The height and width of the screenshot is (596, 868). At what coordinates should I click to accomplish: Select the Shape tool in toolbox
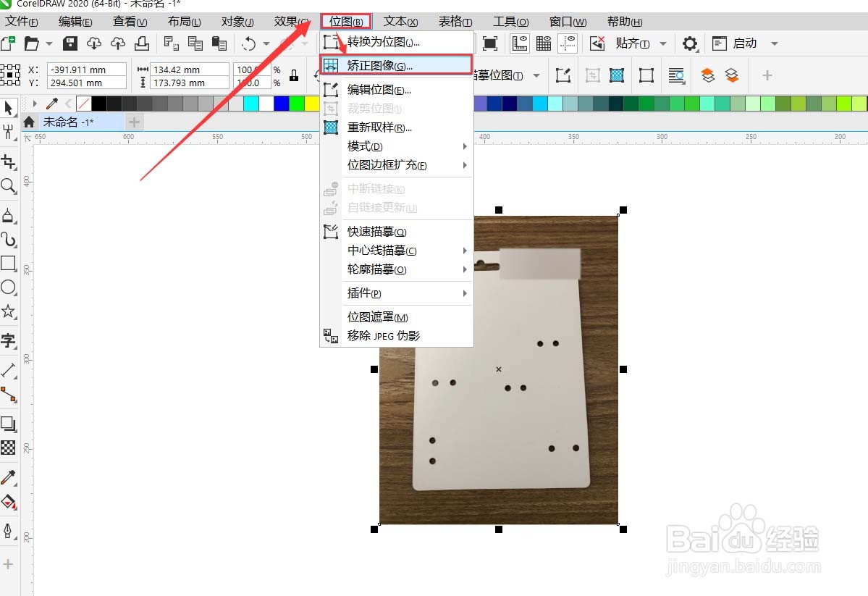pyautogui.click(x=8, y=132)
